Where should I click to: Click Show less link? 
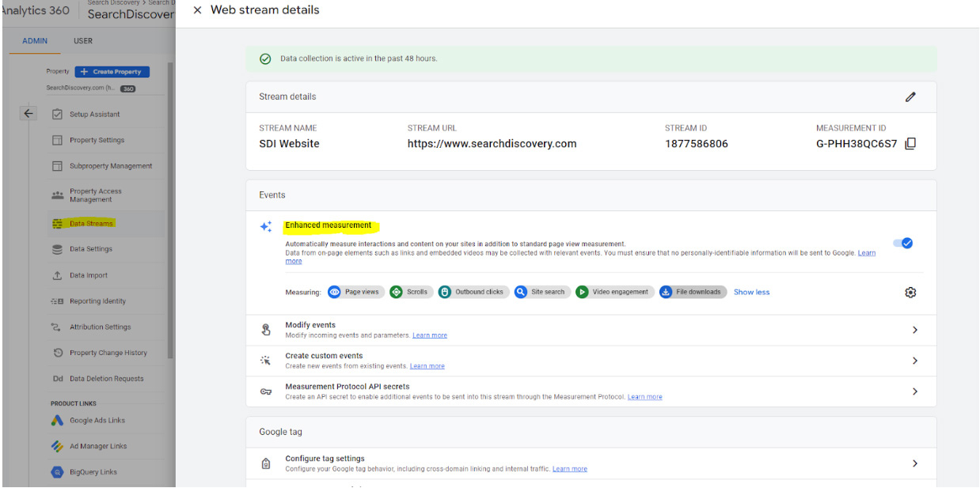tap(751, 292)
